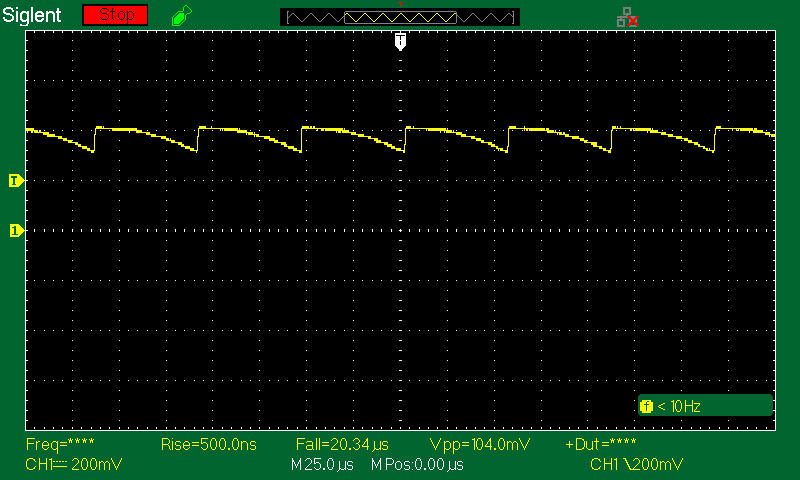This screenshot has height=480, width=800.
Task: Click the waveform memory position overview bar
Action: (x=400, y=17)
